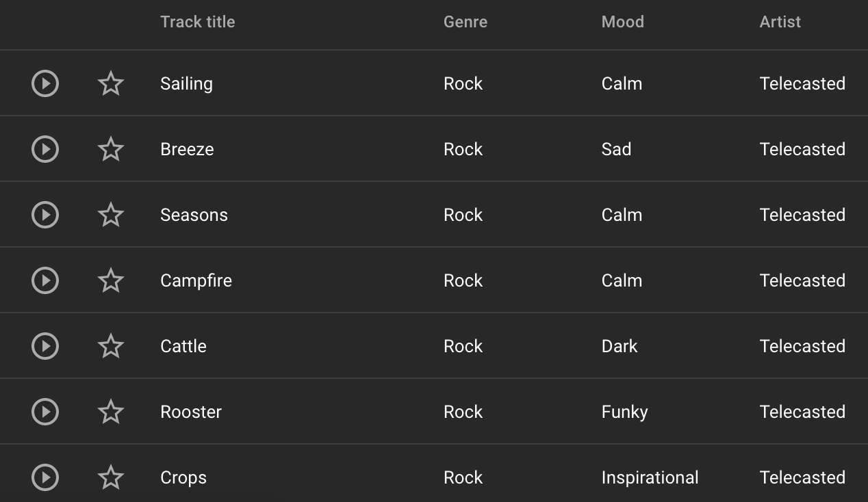The height and width of the screenshot is (502, 868).
Task: Star the track Breeze as favorite
Action: point(110,148)
